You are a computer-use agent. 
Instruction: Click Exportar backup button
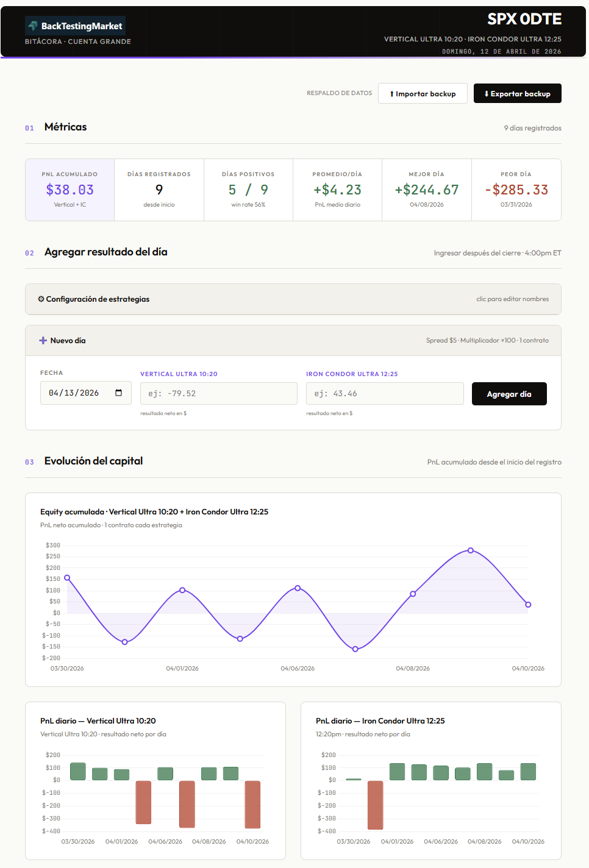pyautogui.click(x=517, y=93)
